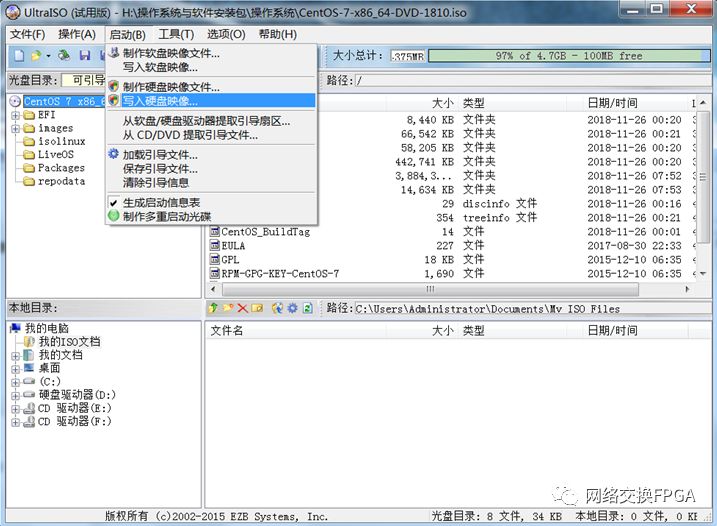This screenshot has height=526, width=717.
Task: Expand the EFI folder tree node
Action: (x=15, y=115)
